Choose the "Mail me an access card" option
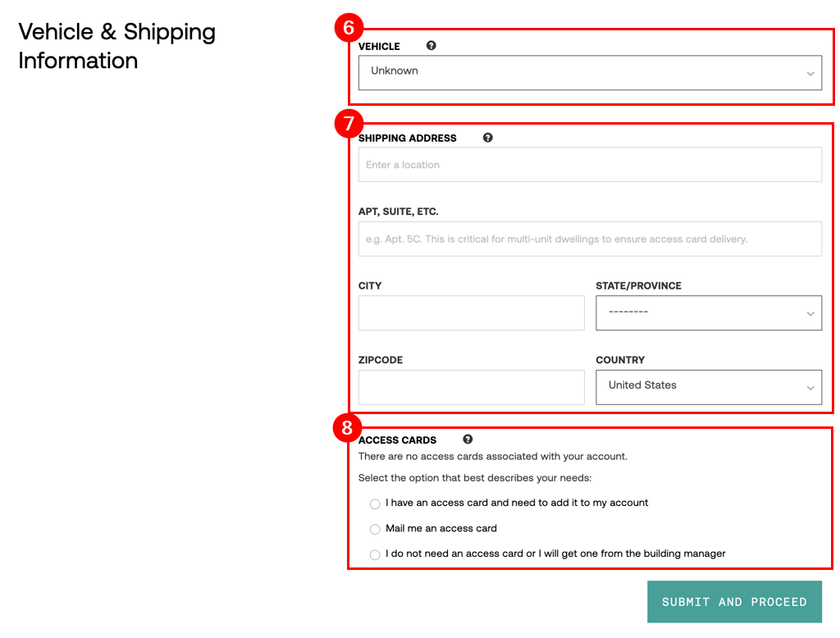840x638 pixels. point(375,529)
